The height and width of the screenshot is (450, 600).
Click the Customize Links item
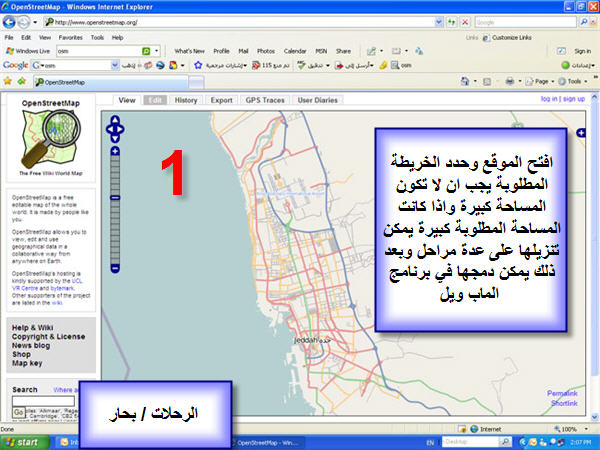pos(507,38)
